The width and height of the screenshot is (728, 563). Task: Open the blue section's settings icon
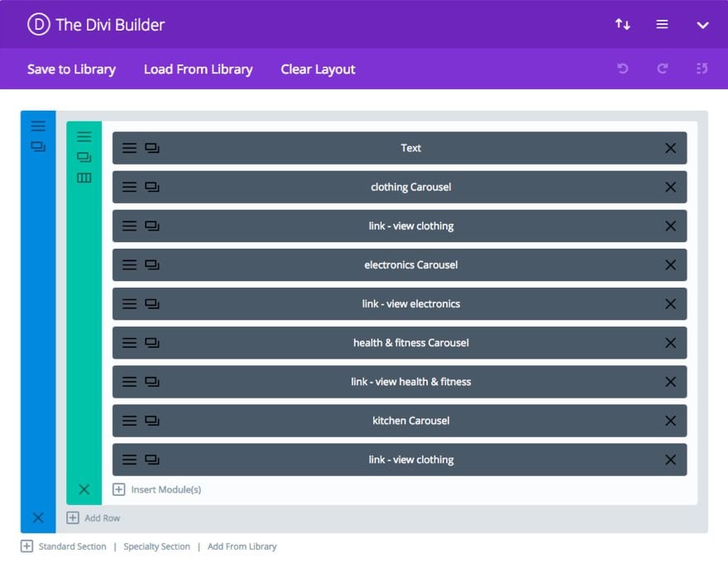tap(38, 126)
